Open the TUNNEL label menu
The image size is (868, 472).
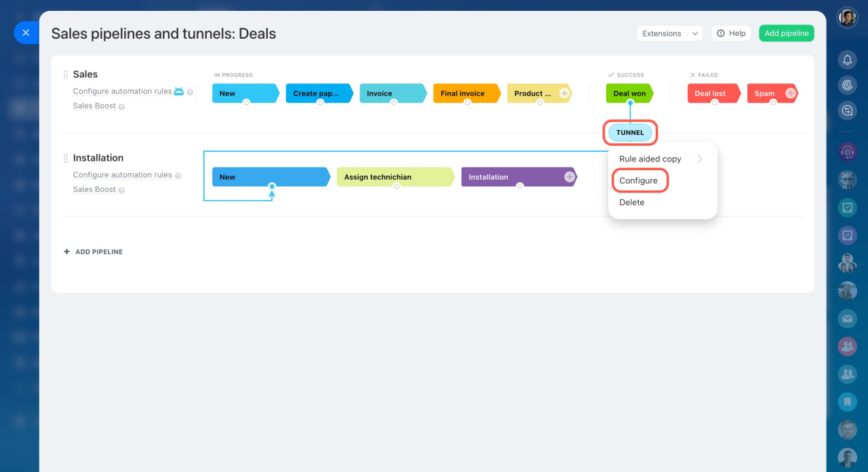(630, 133)
